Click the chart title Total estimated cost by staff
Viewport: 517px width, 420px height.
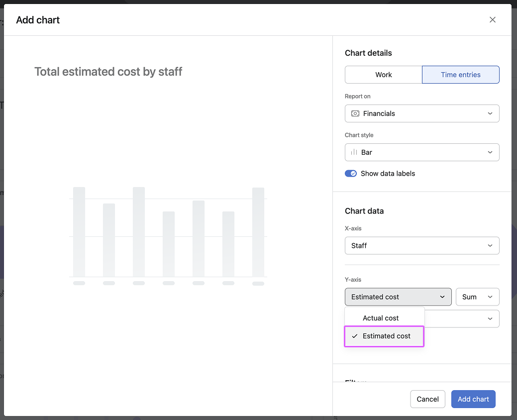click(x=108, y=71)
